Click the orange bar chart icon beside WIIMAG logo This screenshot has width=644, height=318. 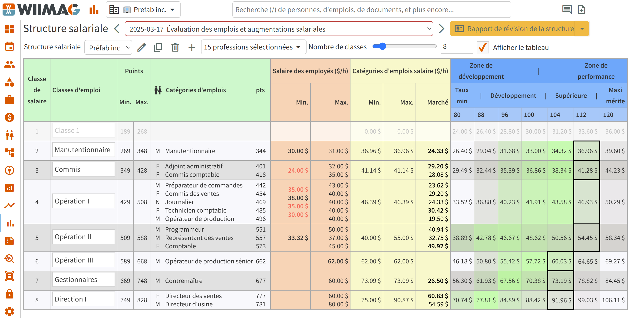tap(94, 10)
